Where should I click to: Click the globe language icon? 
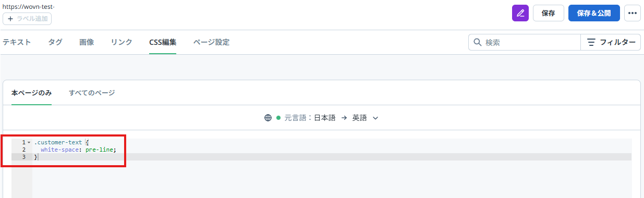click(x=268, y=118)
